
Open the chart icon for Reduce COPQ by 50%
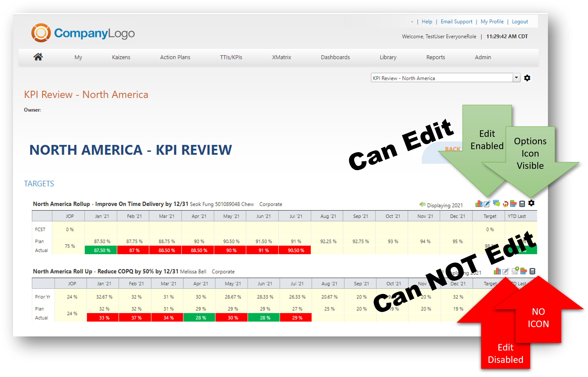pos(497,271)
